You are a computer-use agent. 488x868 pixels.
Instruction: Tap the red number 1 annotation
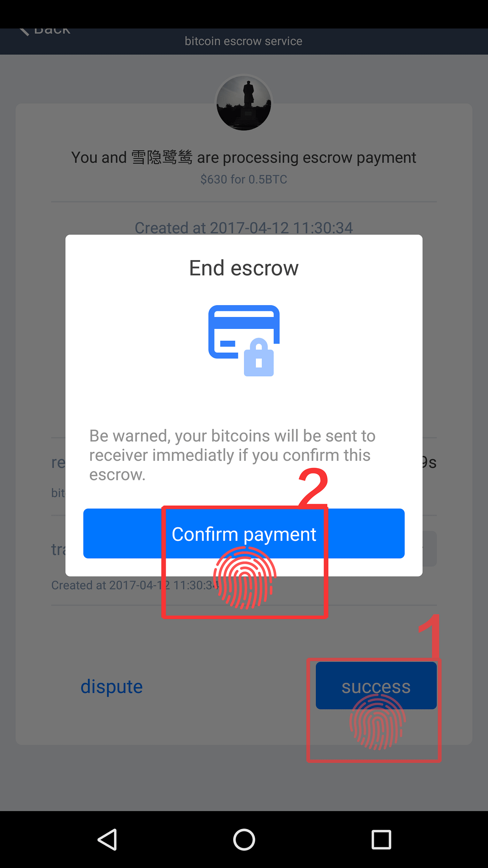click(430, 636)
